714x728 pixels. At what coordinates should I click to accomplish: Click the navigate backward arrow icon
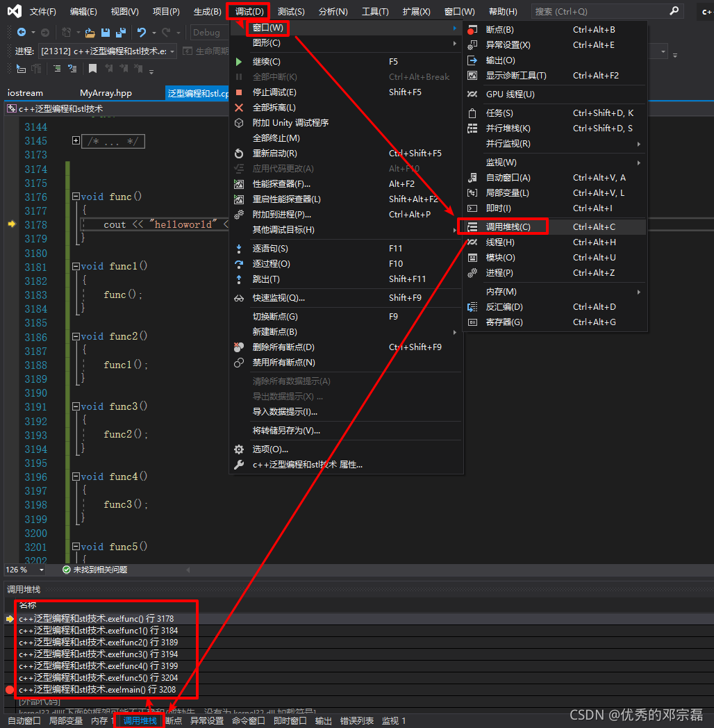tap(22, 32)
